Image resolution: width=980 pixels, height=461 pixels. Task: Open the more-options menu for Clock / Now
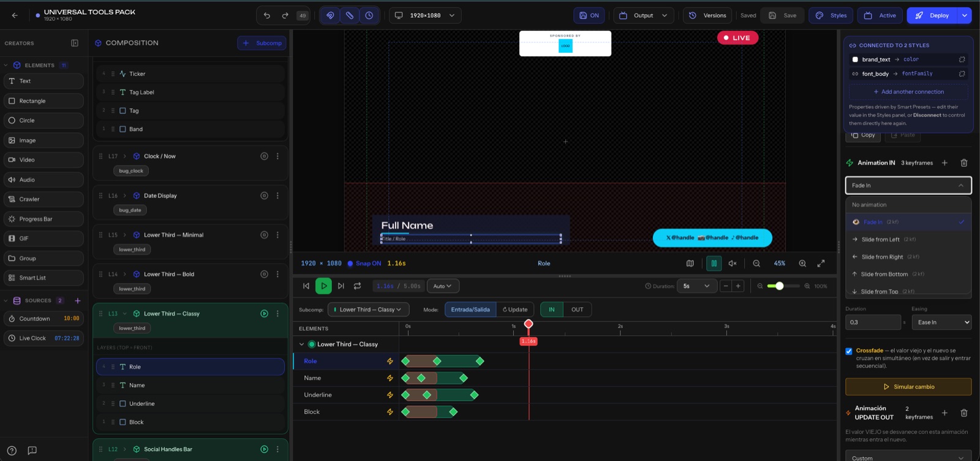[277, 156]
